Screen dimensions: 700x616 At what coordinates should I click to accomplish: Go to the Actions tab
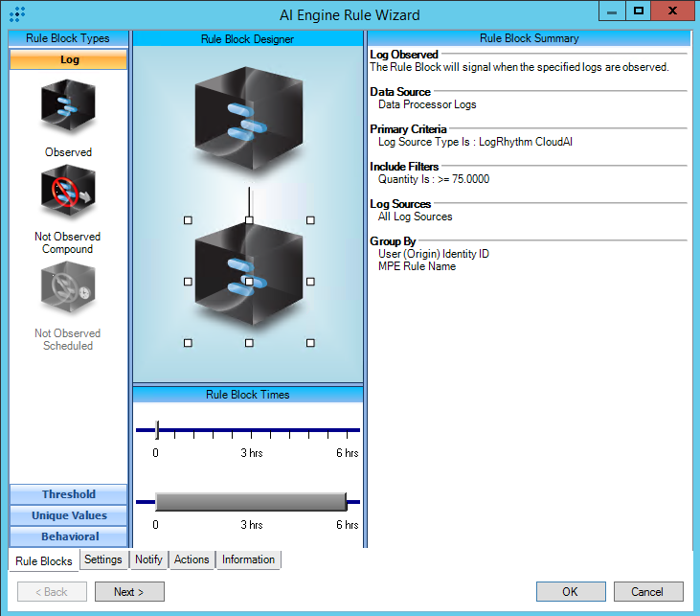click(x=192, y=559)
